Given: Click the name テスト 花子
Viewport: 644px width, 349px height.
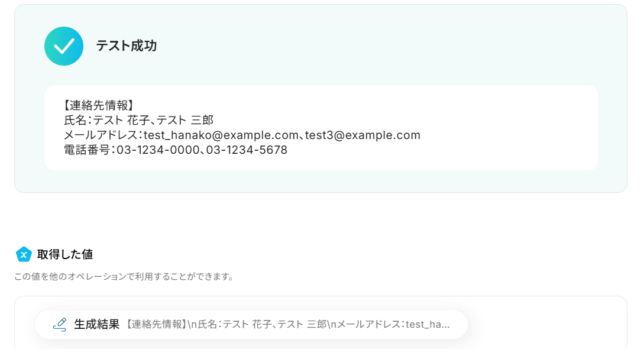Looking at the screenshot, I should click(x=122, y=121).
